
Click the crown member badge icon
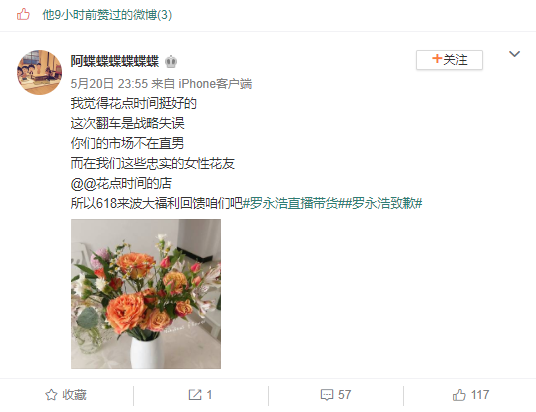[171, 62]
